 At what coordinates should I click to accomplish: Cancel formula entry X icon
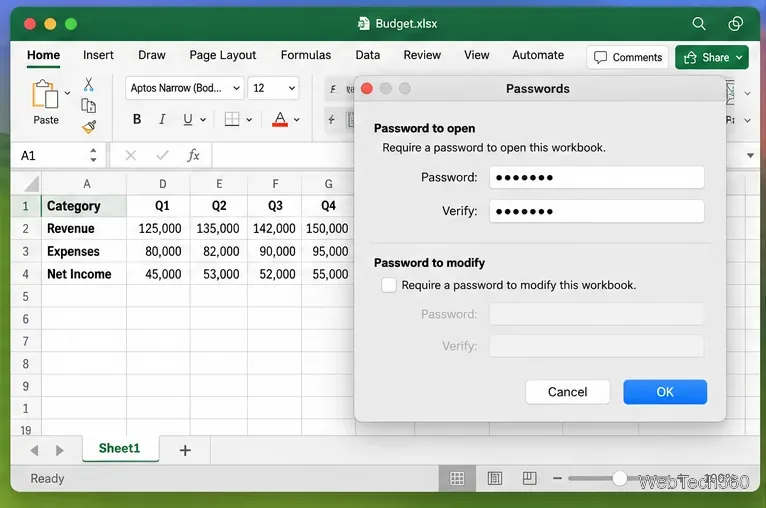click(x=130, y=155)
